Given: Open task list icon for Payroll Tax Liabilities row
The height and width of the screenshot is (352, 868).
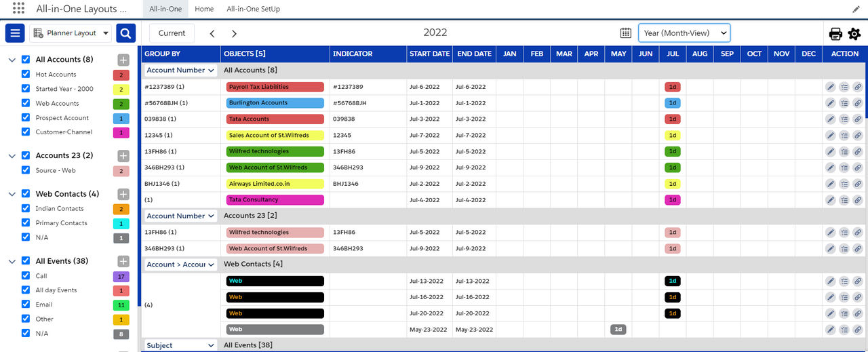Looking at the screenshot, I should pos(844,87).
